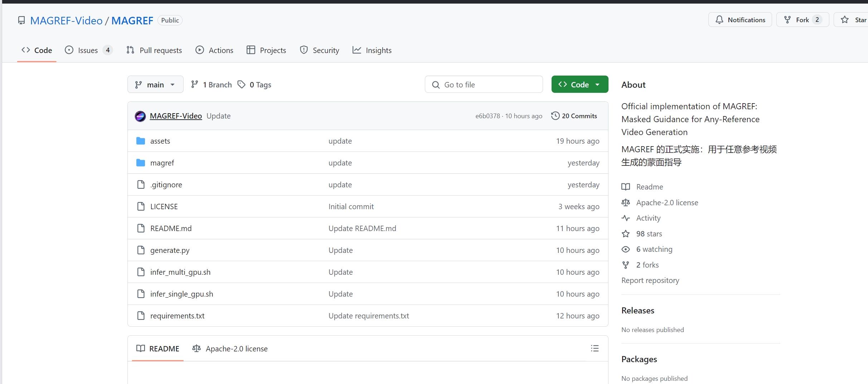Open the Actions tab
This screenshot has width=868, height=384.
(x=214, y=50)
